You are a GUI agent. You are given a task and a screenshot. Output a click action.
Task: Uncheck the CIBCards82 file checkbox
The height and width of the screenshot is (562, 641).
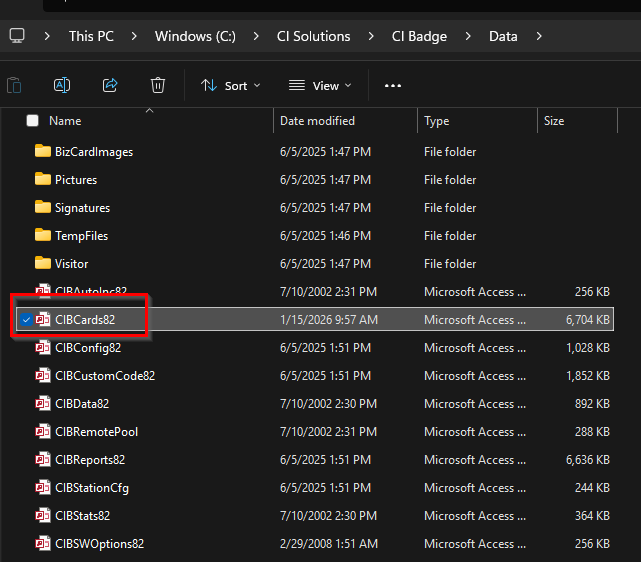[26, 320]
